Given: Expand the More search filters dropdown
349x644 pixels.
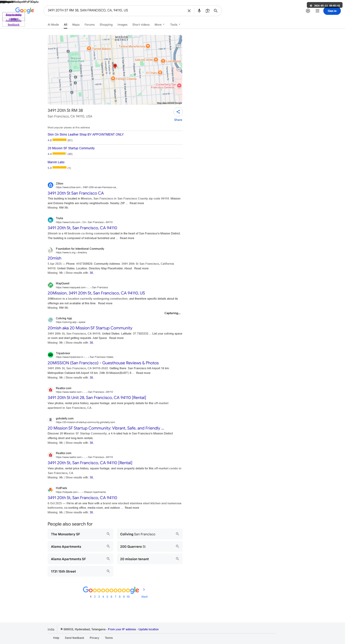Looking at the screenshot, I should 159,25.
